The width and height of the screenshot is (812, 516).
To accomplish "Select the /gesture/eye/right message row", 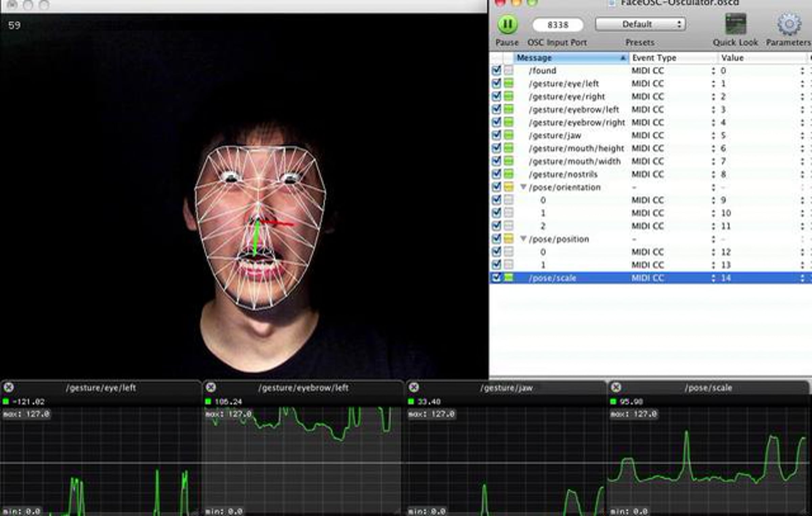I will click(567, 97).
